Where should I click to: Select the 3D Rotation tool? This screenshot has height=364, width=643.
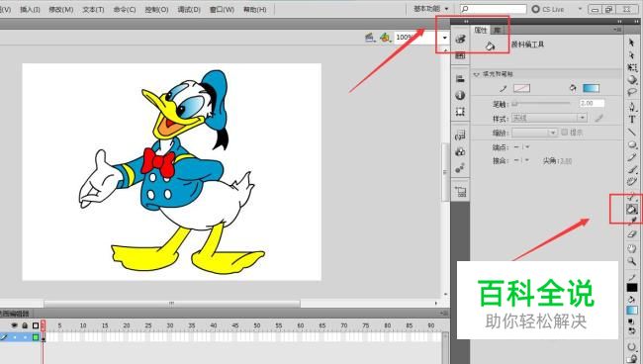click(x=632, y=79)
